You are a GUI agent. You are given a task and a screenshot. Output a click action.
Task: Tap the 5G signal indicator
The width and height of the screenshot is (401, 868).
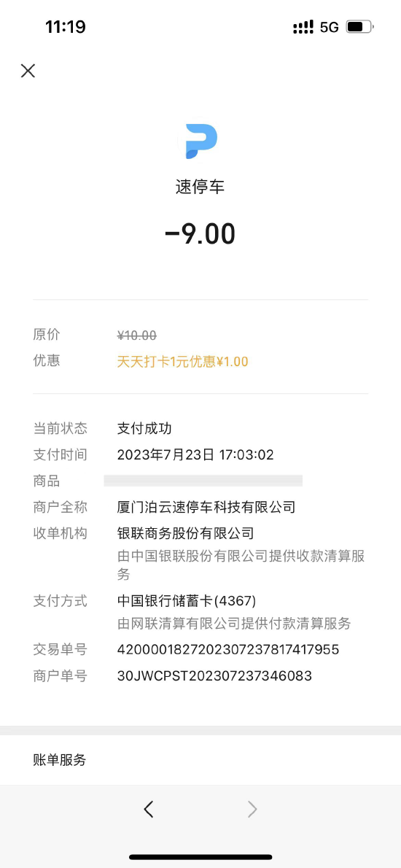[x=329, y=27]
